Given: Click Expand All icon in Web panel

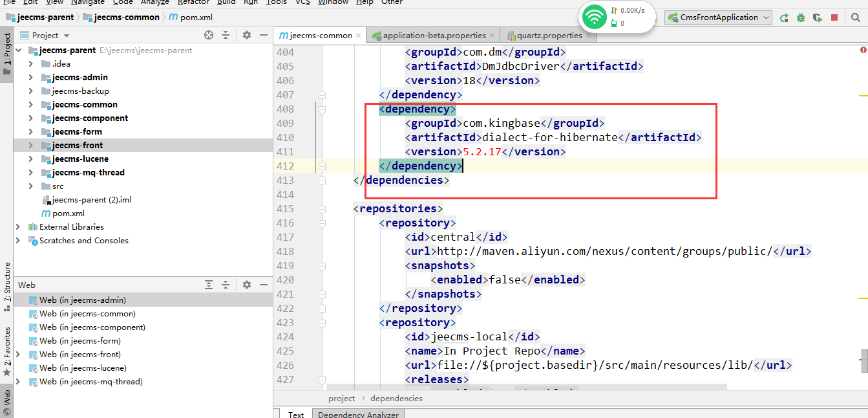Looking at the screenshot, I should point(209,285).
